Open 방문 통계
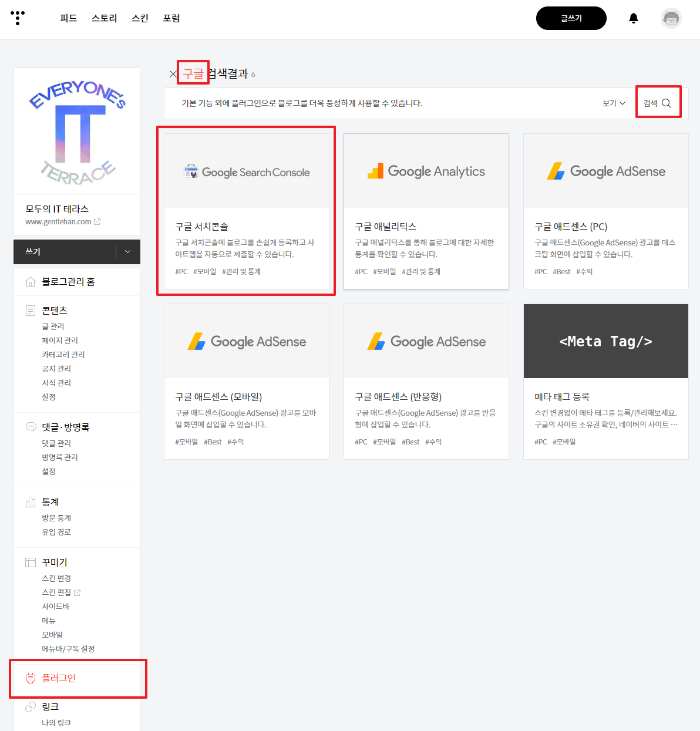The width and height of the screenshot is (700, 731). (x=56, y=518)
